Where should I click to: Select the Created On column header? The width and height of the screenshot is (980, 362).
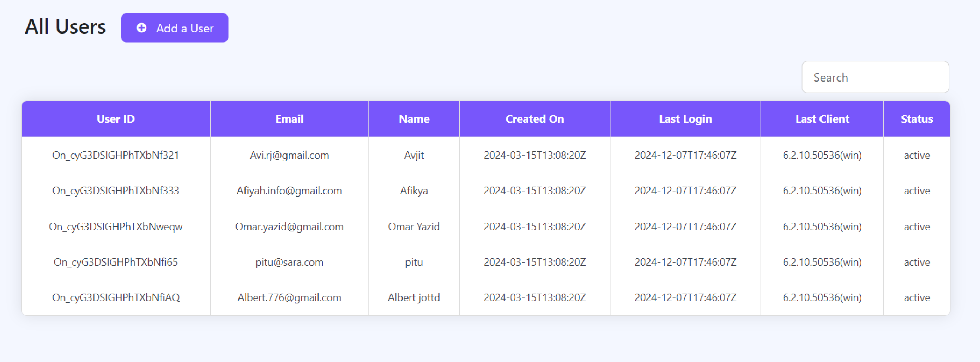click(534, 119)
